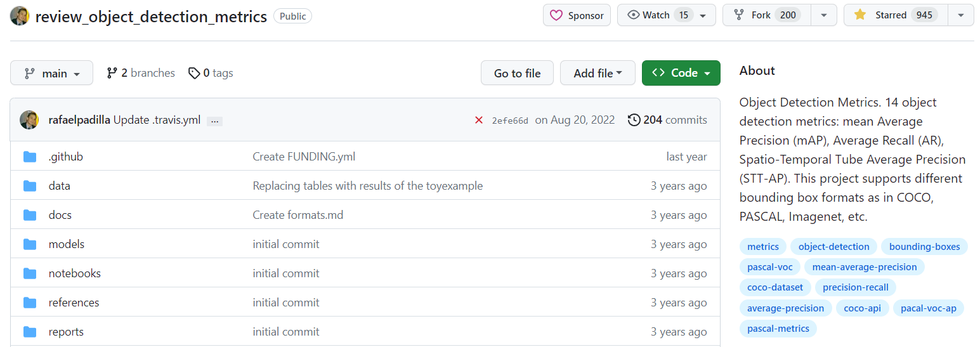This screenshot has height=347, width=980.
Task: Open commit history via 204 commits
Action: pyautogui.click(x=667, y=120)
